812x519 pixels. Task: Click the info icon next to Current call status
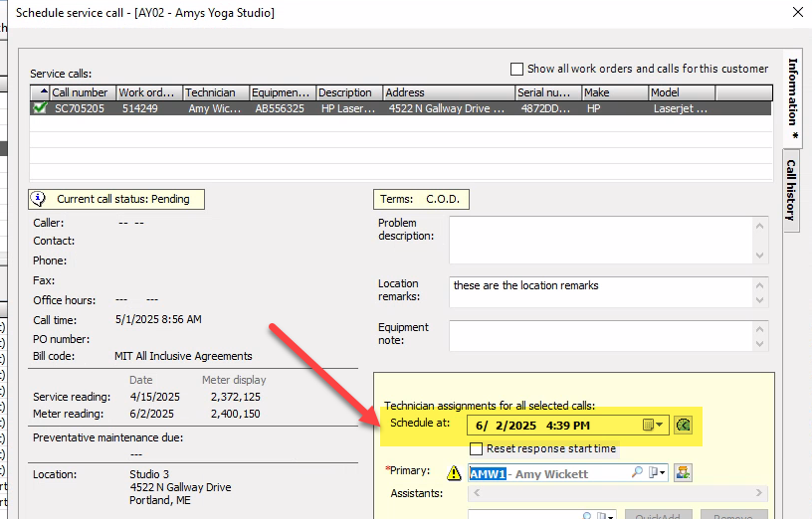[38, 199]
